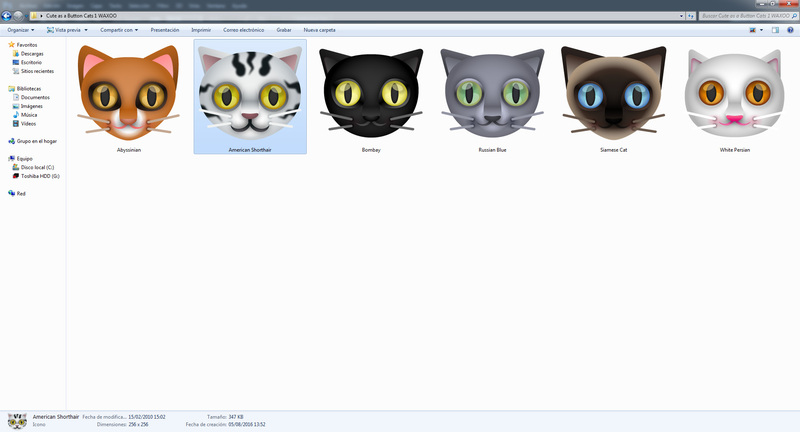Open the Organizar menu
The height and width of the screenshot is (432, 800).
(x=20, y=30)
